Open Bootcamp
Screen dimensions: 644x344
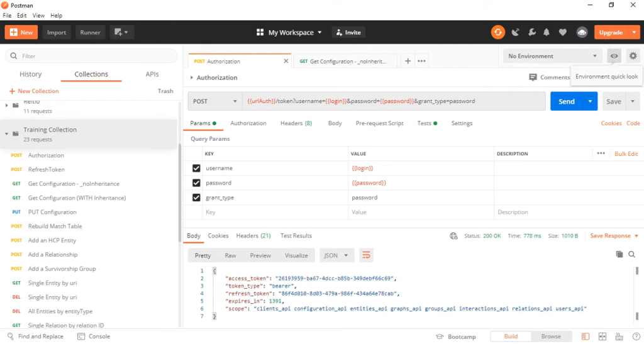point(456,336)
